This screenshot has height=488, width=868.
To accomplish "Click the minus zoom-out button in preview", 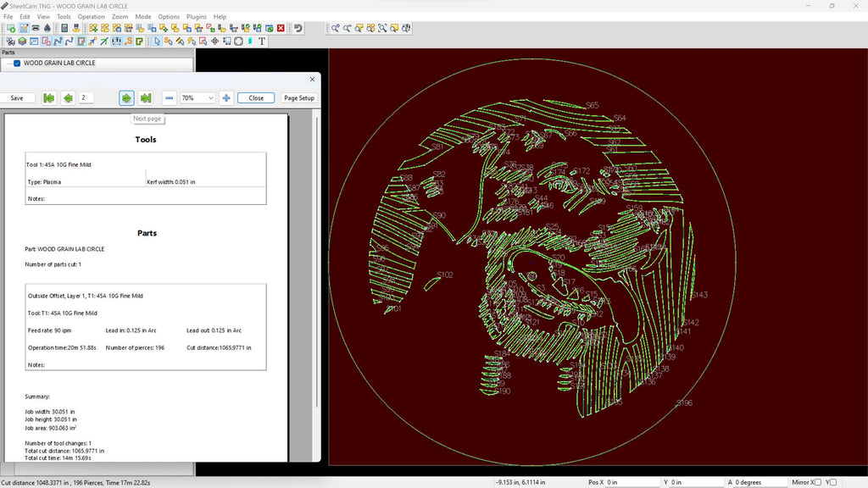I will coord(170,98).
